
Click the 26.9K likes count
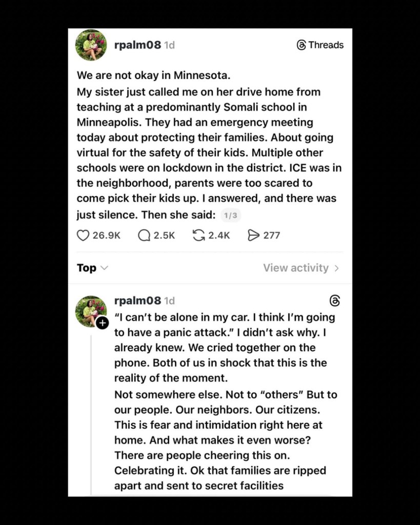(106, 236)
